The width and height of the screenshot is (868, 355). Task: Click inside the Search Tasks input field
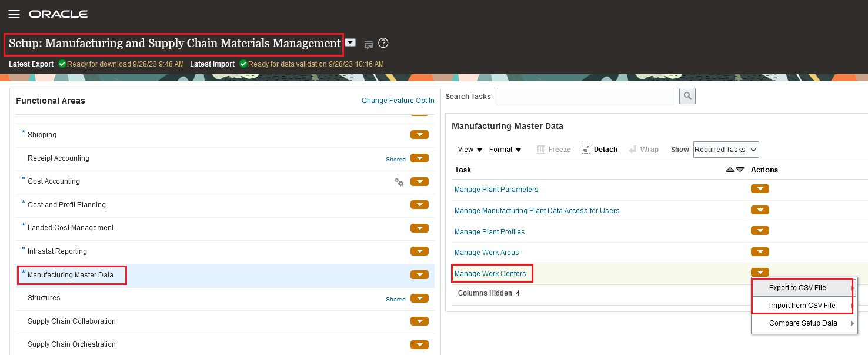[584, 95]
